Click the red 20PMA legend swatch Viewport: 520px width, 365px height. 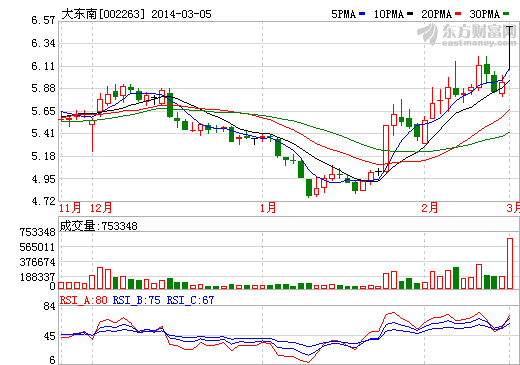458,14
